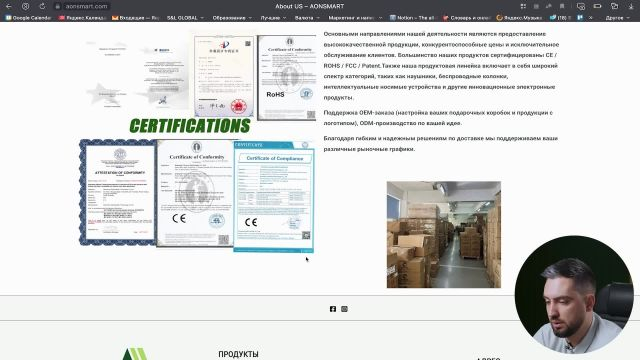
Task: Open the Facebook icon in the footer
Action: [x=333, y=309]
